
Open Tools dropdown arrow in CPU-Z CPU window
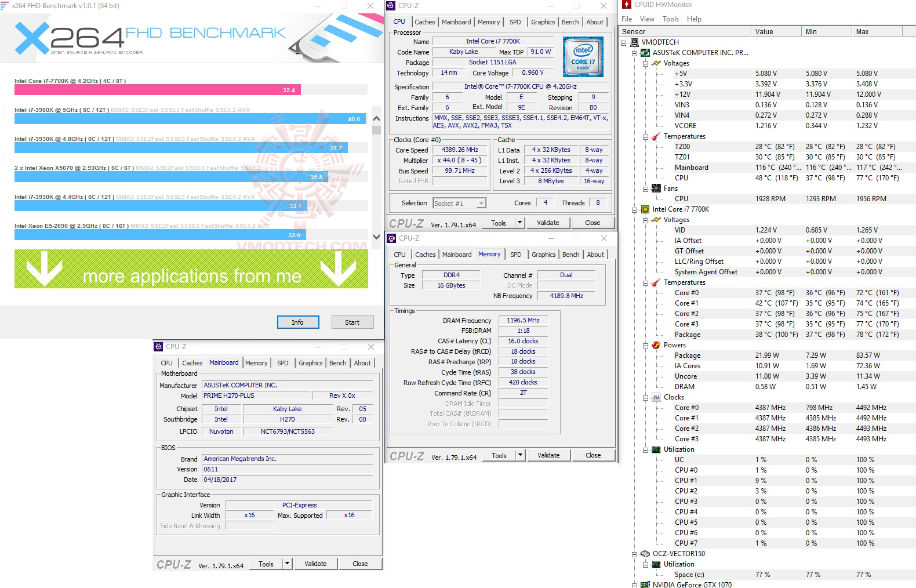coord(519,223)
